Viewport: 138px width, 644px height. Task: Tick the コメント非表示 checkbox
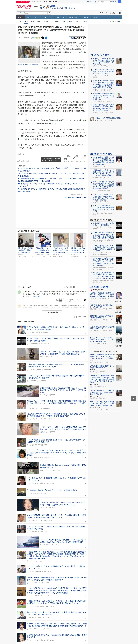(75, 317)
